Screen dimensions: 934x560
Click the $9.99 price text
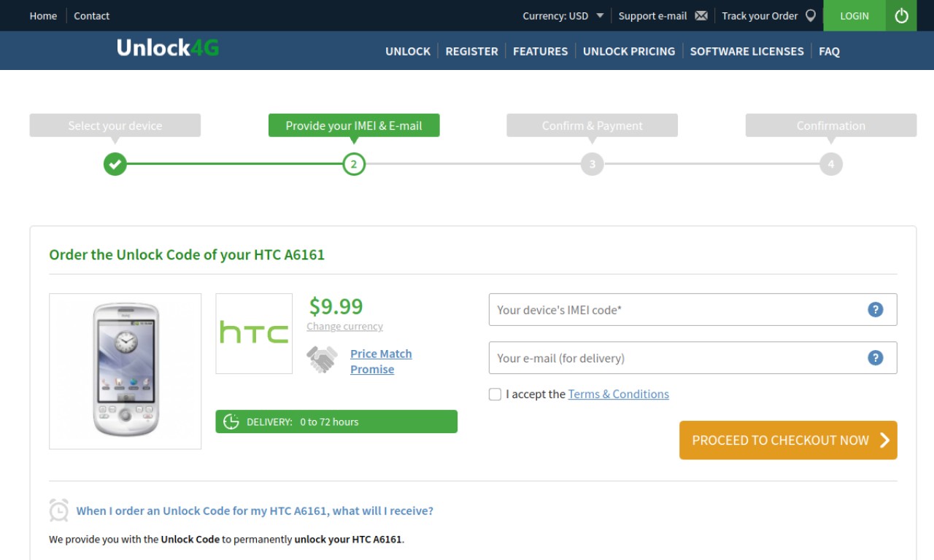(336, 306)
